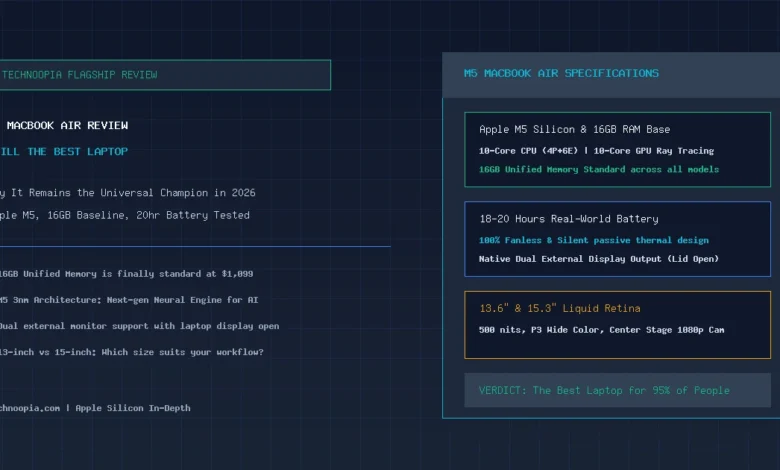Click 'Dual external monitor support' line

point(139,326)
